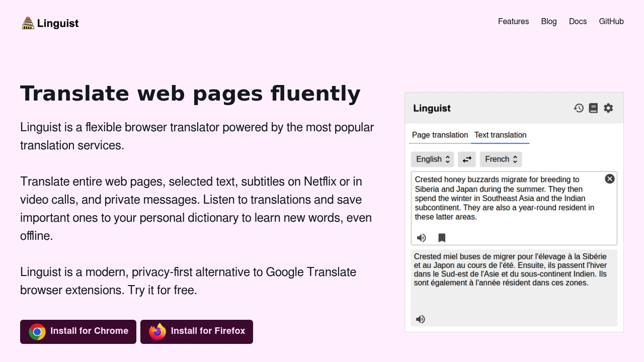Open the Features page link
This screenshot has width=644, height=362.
(x=513, y=21)
